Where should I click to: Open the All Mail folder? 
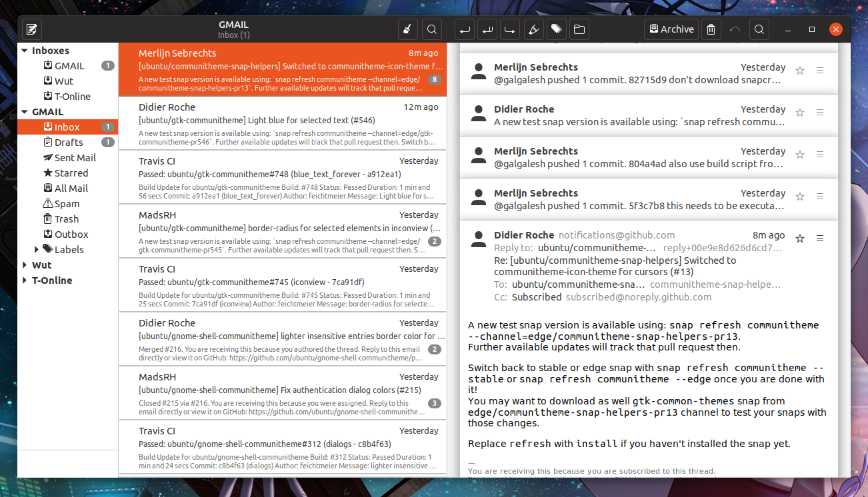tap(67, 189)
